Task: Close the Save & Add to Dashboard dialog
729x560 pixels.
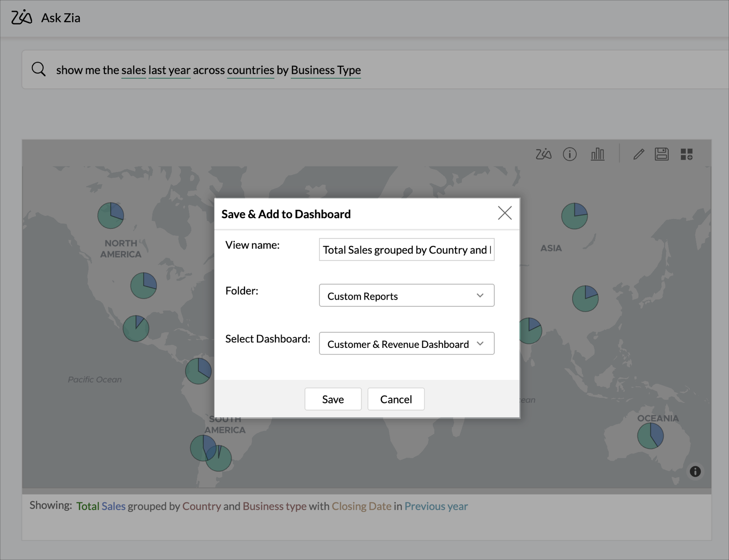Action: 504,213
